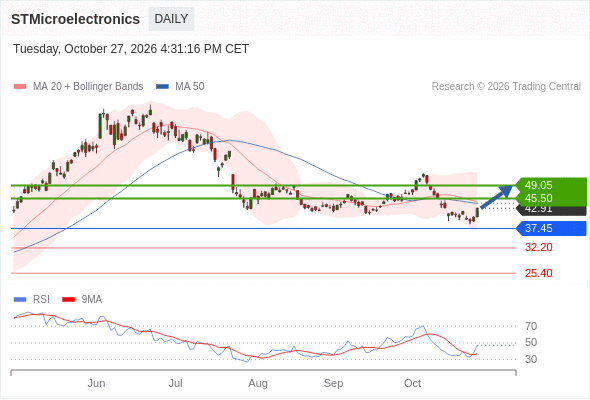Click the RSI 70 level label

tap(531, 326)
